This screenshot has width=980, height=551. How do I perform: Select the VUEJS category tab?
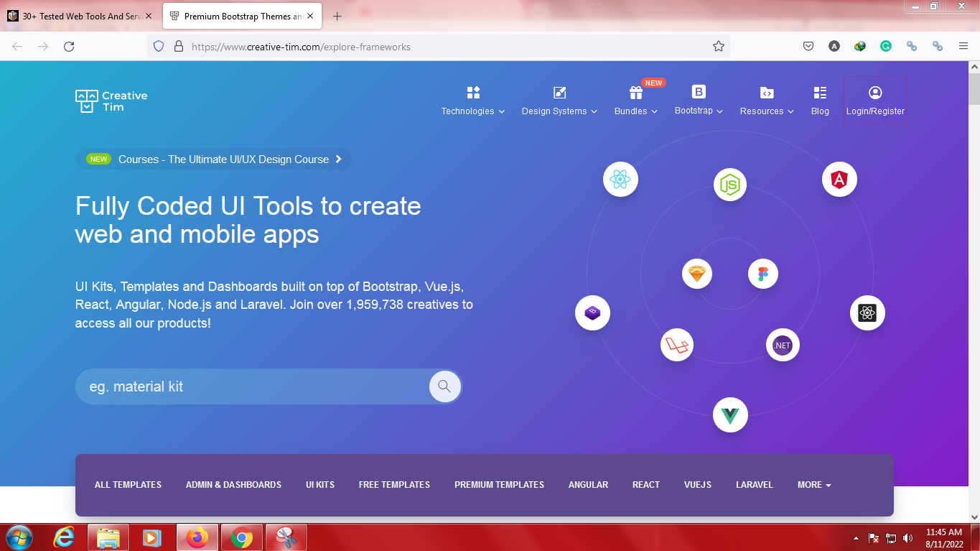click(698, 485)
